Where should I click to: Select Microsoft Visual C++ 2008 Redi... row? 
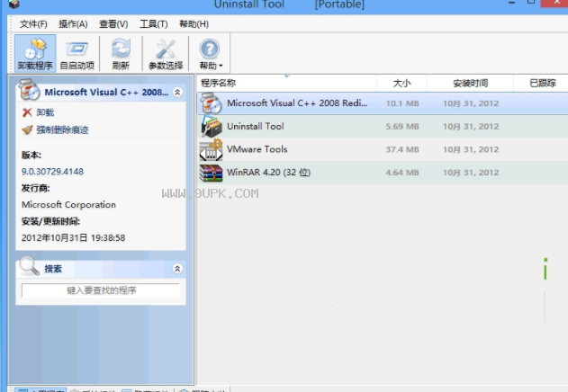click(x=383, y=103)
